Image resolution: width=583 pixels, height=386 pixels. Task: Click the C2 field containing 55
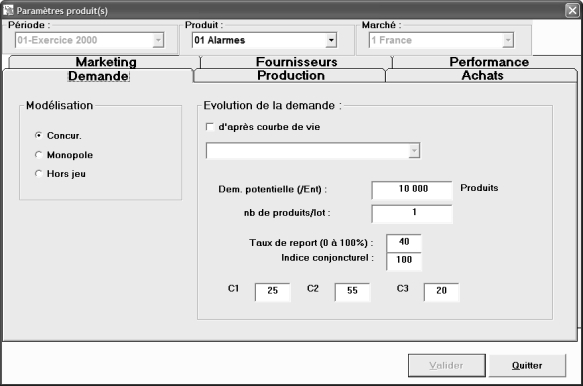[x=352, y=292]
